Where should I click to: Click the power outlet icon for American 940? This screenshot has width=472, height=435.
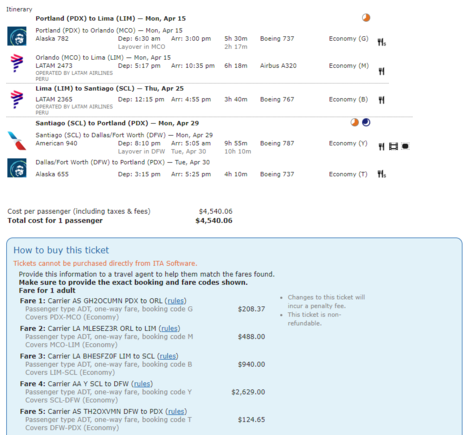(405, 146)
